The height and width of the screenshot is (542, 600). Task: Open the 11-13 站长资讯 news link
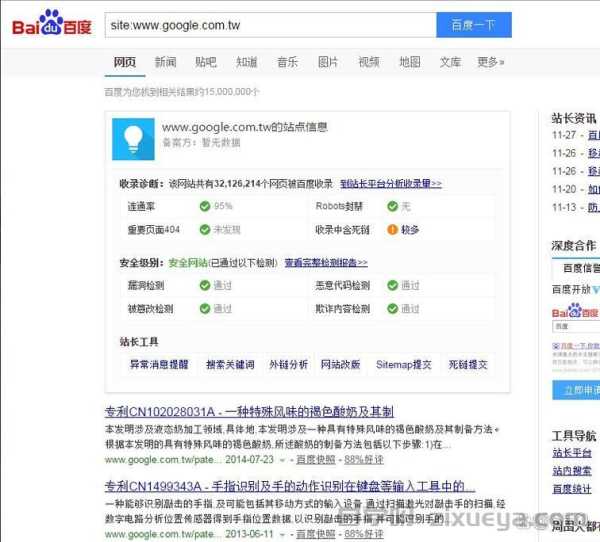[594, 207]
